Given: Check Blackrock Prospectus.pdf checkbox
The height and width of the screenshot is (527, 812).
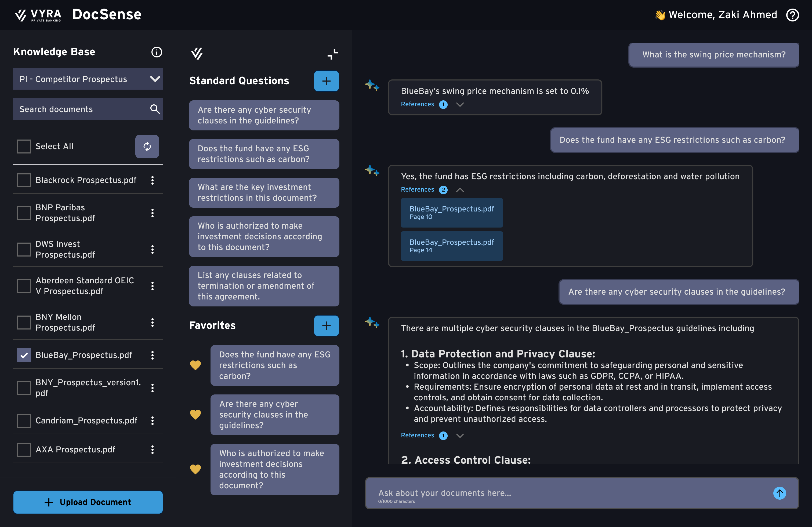Looking at the screenshot, I should (x=24, y=180).
